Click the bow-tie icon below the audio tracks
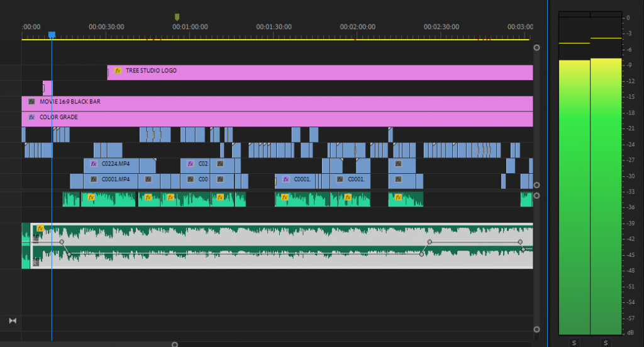 (13, 321)
